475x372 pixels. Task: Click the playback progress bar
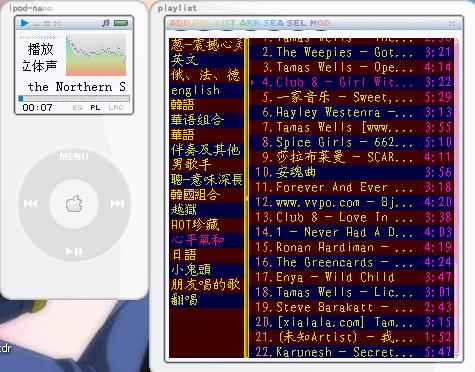(x=74, y=98)
